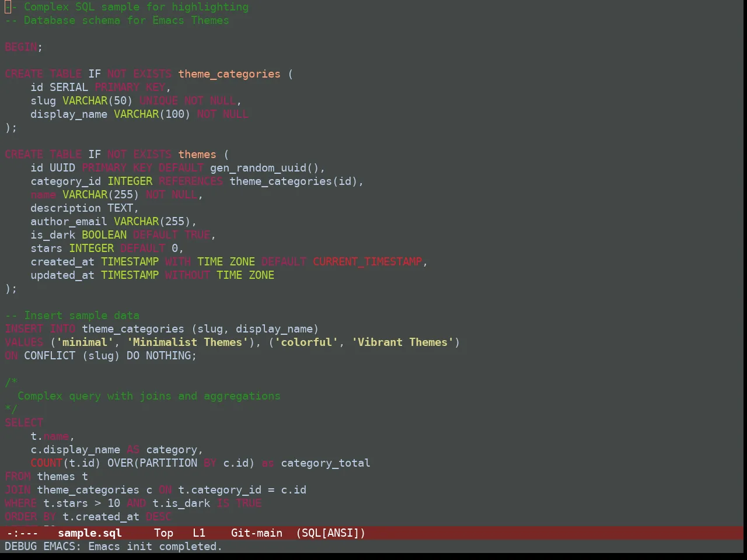The image size is (747, 560).
Task: Place cursor on 'Complex SQL sample for highlighting' comment
Action: click(x=136, y=7)
